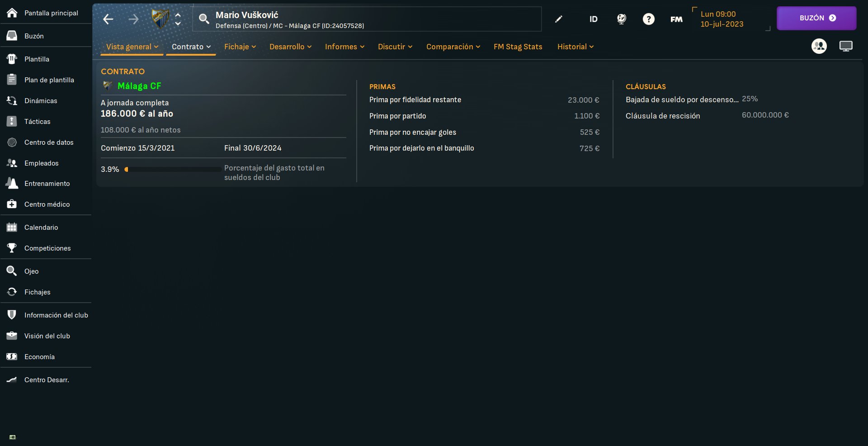
Task: Select Prima por dejarlo en el banquillo row
Action: tap(484, 148)
